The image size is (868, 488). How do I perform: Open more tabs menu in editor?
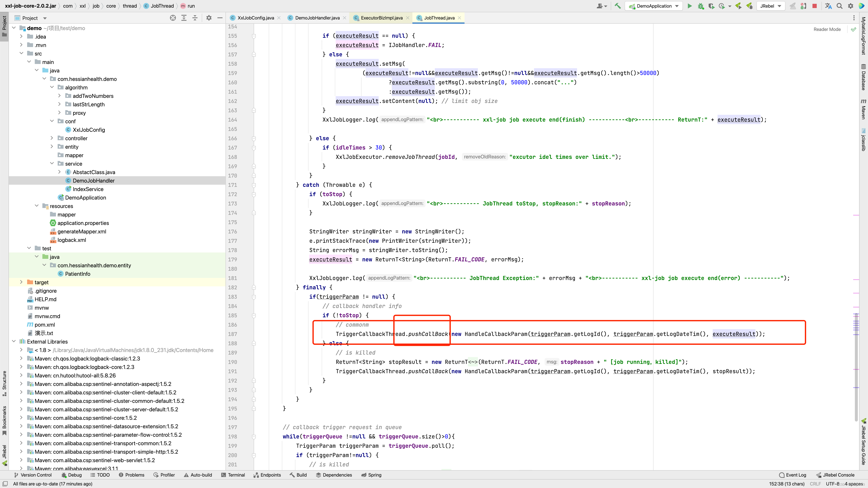point(854,18)
